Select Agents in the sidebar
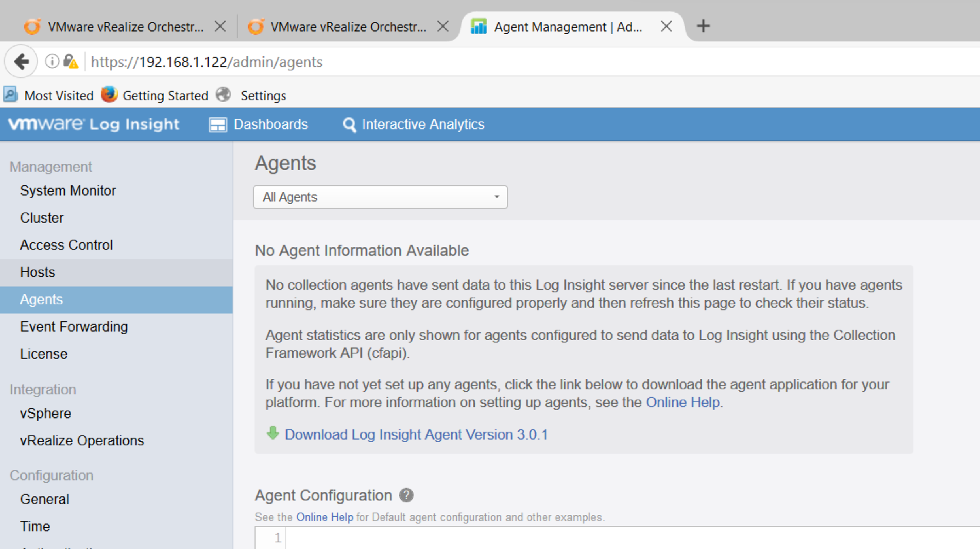The width and height of the screenshot is (980, 549). [x=117, y=299]
